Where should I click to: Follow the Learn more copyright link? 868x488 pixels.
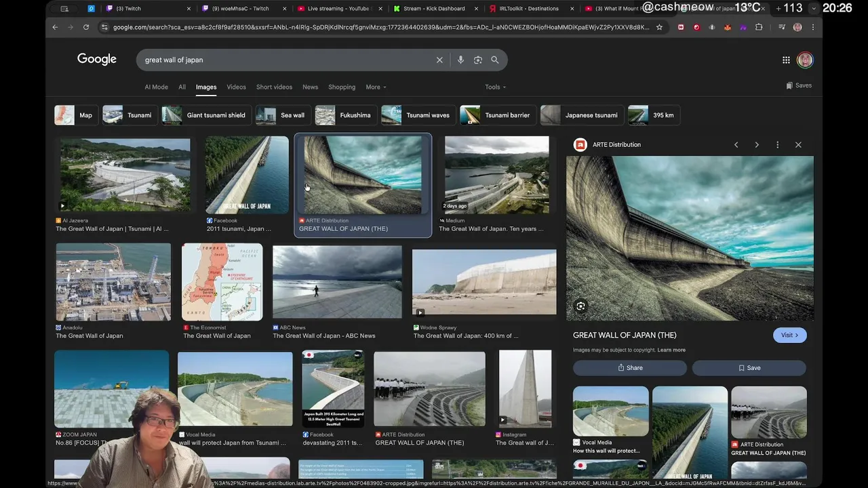click(x=671, y=350)
